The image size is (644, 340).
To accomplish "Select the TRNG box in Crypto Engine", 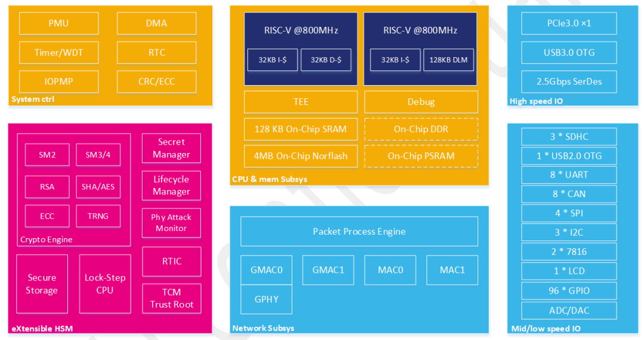I will [98, 216].
